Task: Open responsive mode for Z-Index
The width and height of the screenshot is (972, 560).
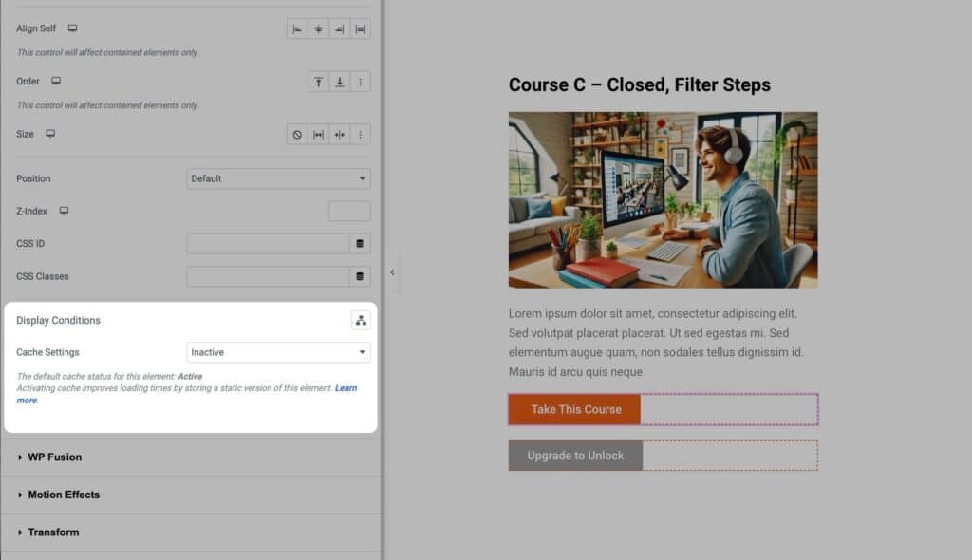Action: (64, 211)
